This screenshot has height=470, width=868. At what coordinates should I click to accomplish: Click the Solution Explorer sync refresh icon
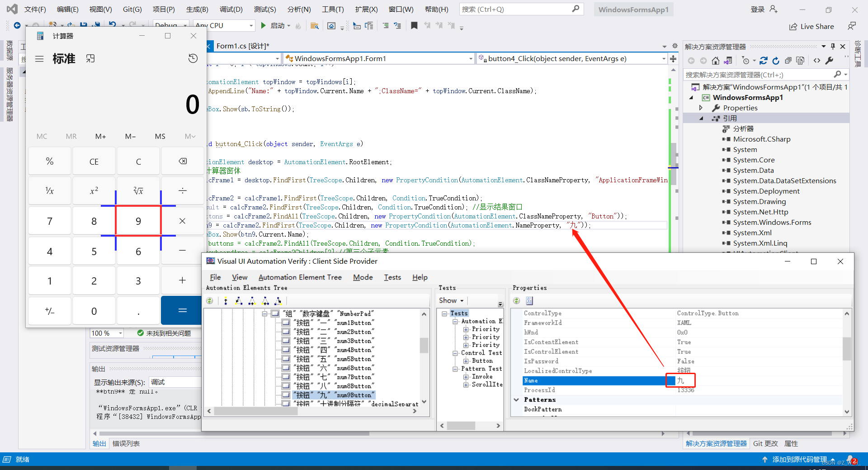pyautogui.click(x=764, y=61)
